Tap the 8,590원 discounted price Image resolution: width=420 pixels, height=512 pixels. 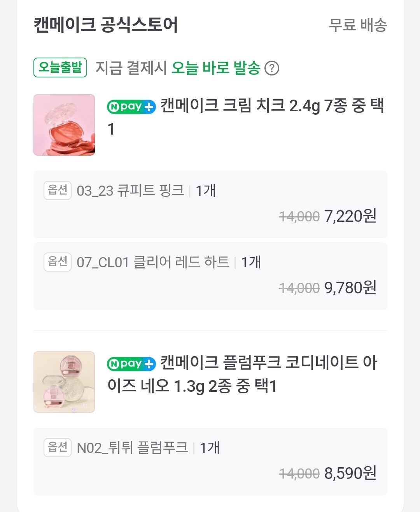(350, 473)
